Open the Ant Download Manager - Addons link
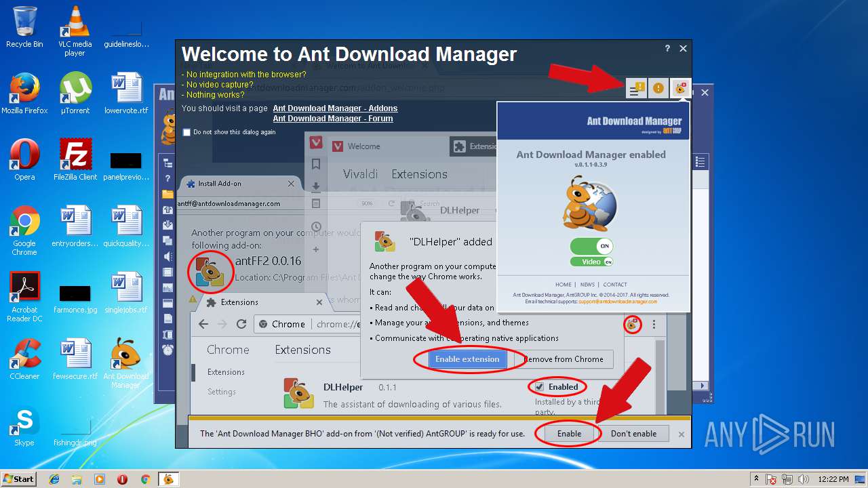Viewport: 868px width, 488px height. point(335,108)
